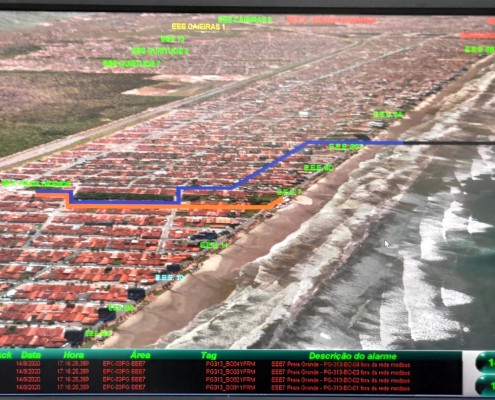
Task: Click the dark building icon beside E.E.E. 10
Action: [x=173, y=268]
